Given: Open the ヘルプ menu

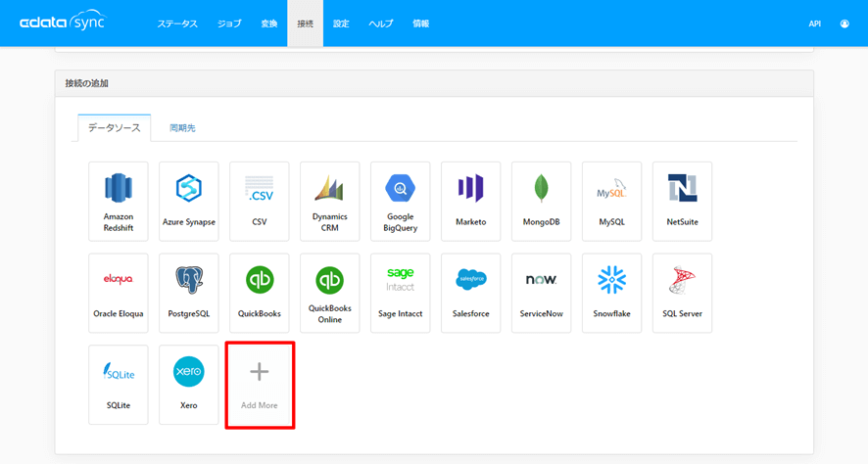Looking at the screenshot, I should click(x=381, y=23).
